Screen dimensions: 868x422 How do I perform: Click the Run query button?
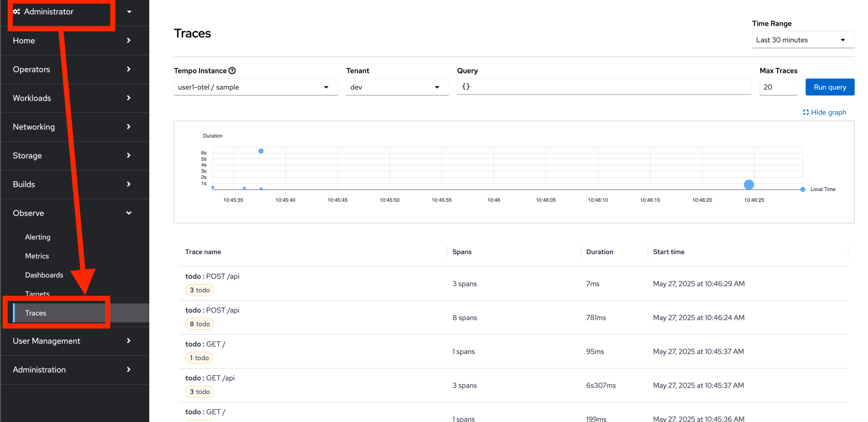click(830, 87)
